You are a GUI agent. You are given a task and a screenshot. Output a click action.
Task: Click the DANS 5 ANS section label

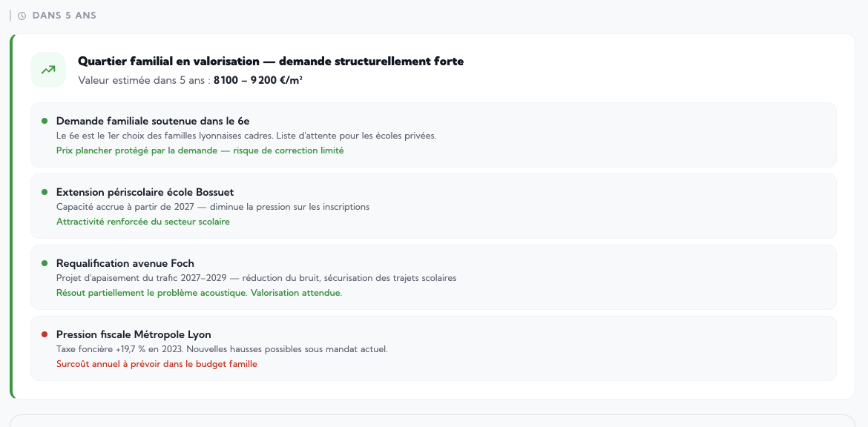click(x=65, y=16)
